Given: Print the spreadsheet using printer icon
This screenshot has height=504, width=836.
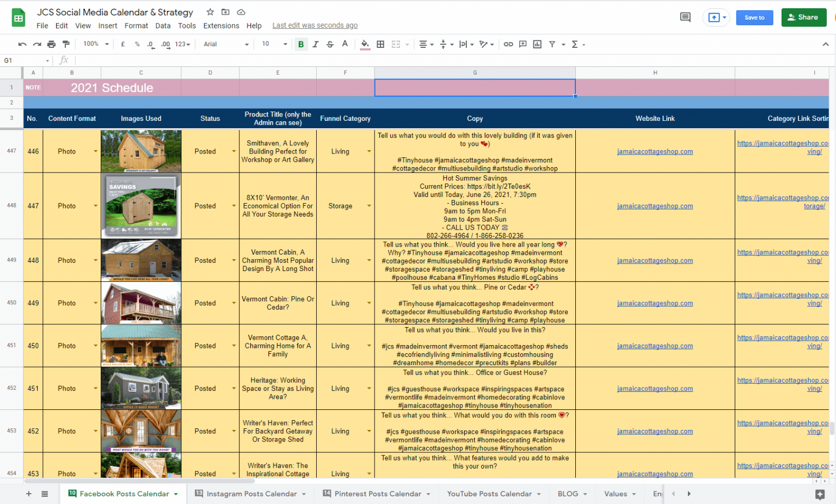Looking at the screenshot, I should click(51, 44).
